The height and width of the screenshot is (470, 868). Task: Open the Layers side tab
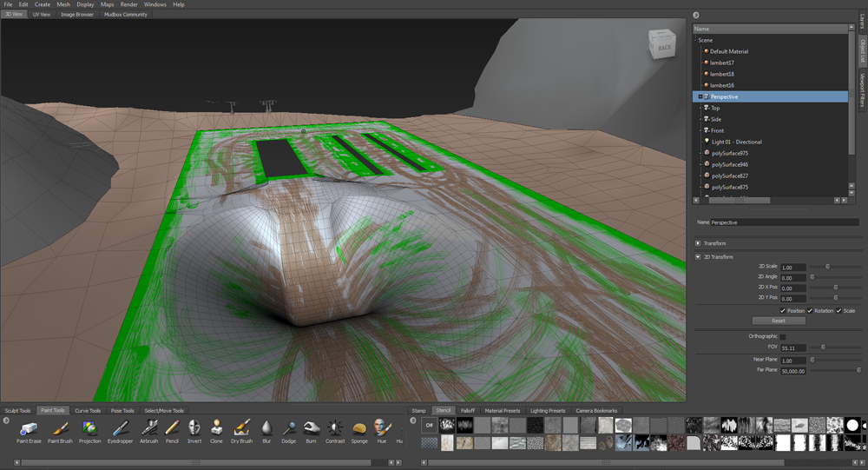coord(862,22)
